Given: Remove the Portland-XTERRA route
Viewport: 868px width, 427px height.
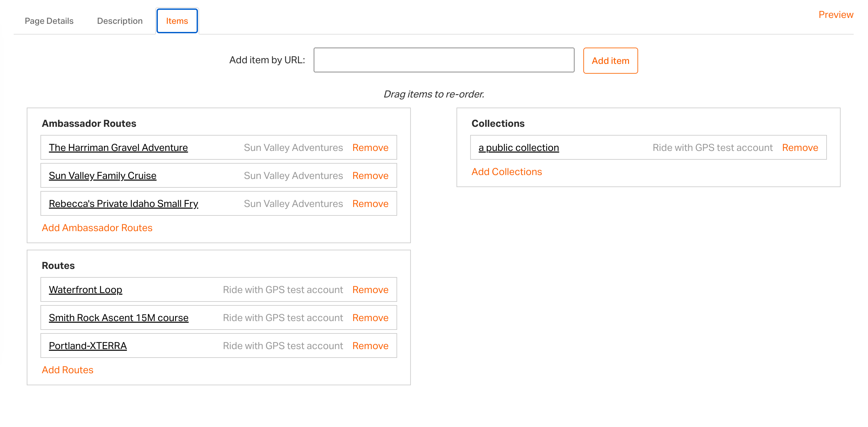Looking at the screenshot, I should tap(370, 346).
